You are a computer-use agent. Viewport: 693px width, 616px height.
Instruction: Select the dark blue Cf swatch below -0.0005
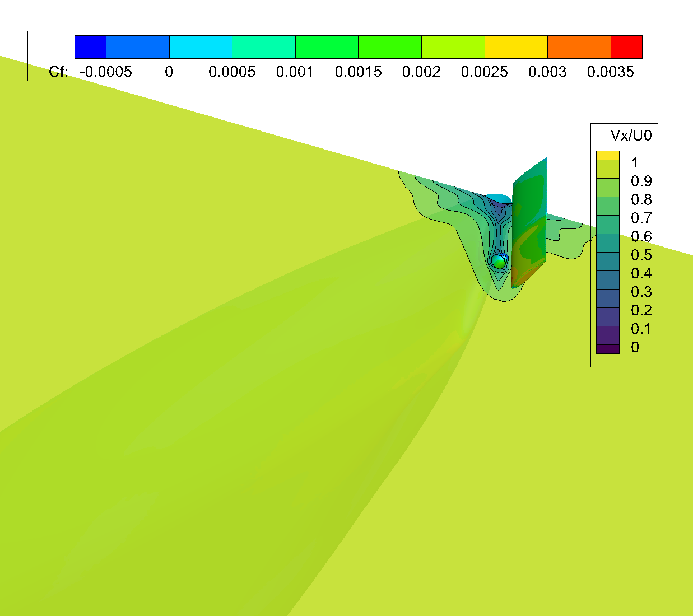(x=90, y=47)
